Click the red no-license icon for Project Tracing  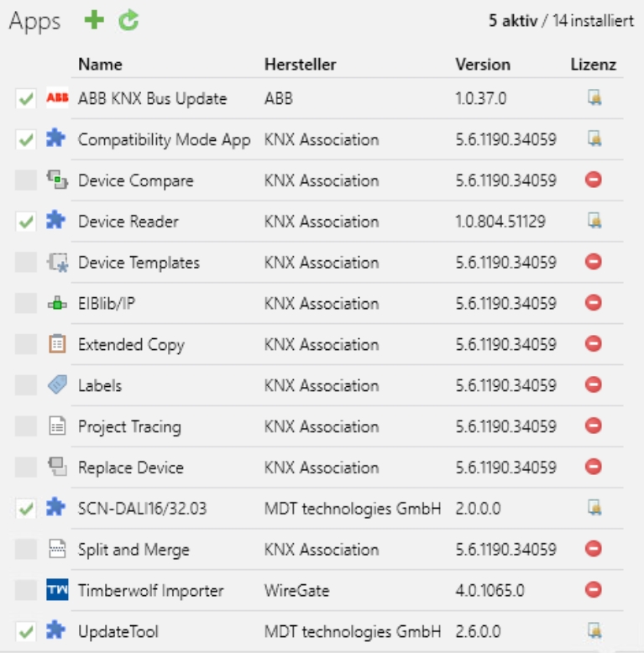coord(593,426)
